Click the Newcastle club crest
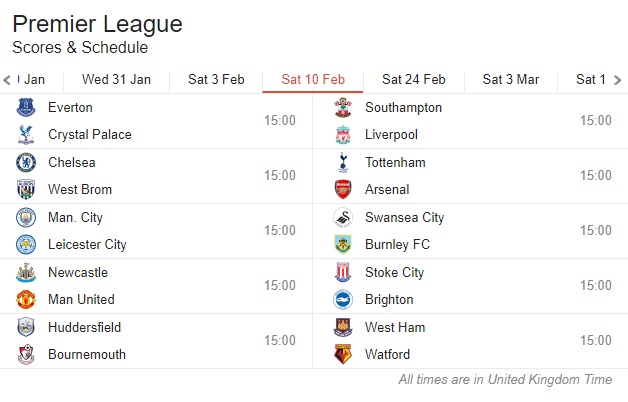This screenshot has width=628, height=402. [x=26, y=272]
